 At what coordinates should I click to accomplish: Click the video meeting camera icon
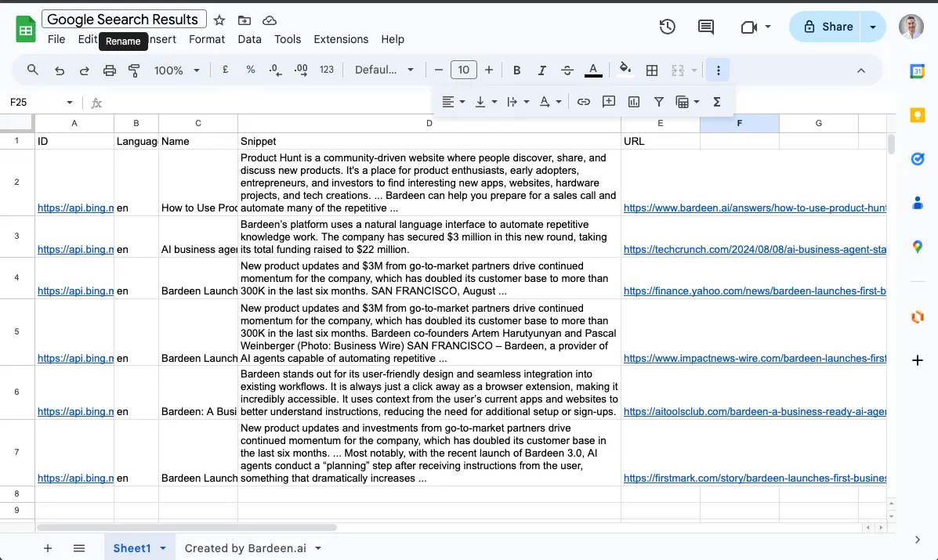(x=749, y=27)
